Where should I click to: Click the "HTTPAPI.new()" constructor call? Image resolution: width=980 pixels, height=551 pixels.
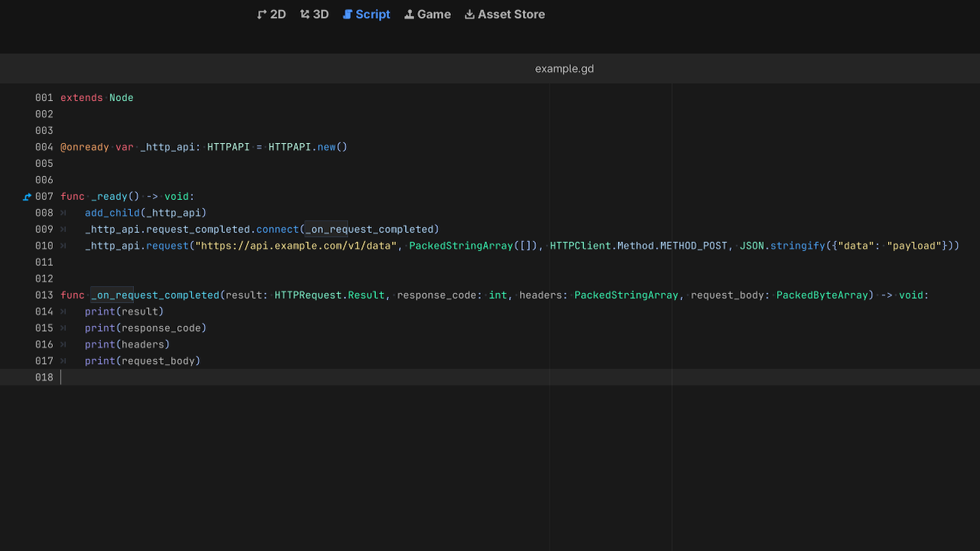tap(309, 147)
